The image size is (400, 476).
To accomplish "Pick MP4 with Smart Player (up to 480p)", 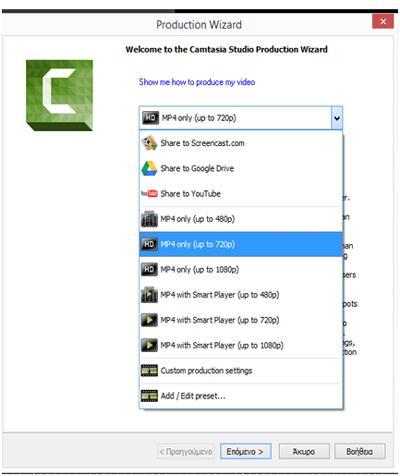I will click(241, 295).
